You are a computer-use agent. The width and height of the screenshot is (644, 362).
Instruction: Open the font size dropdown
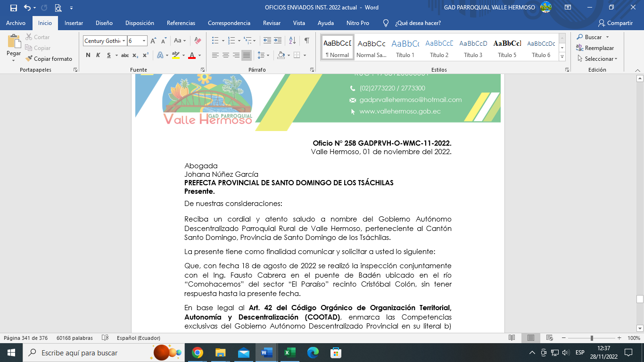[144, 41]
